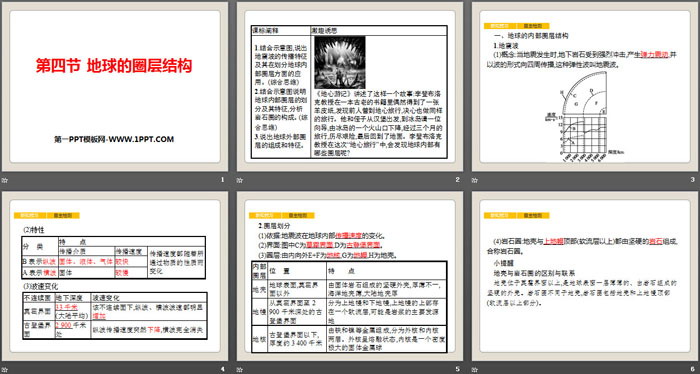Click slide number 3 label
This screenshot has height=374, width=700.
[x=692, y=180]
